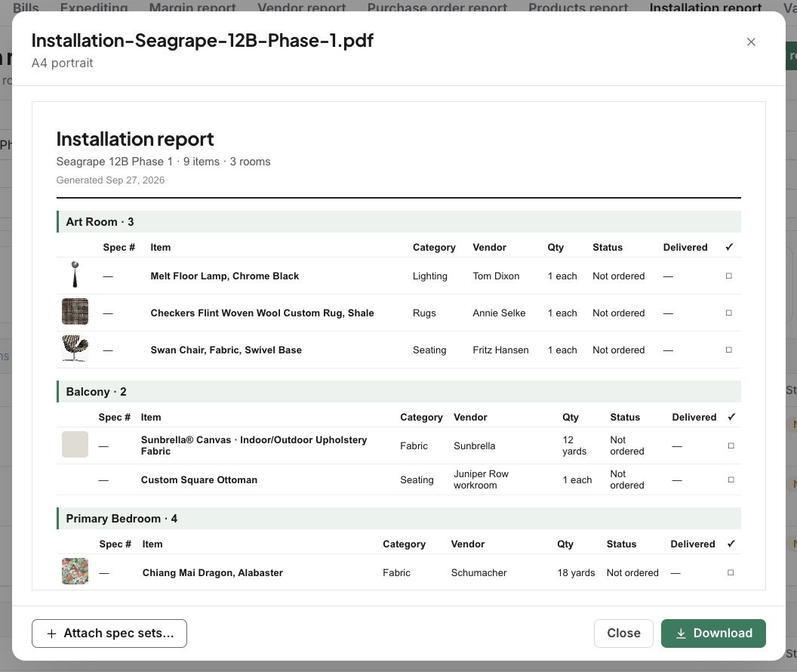
Task: Tick checkbox for Melt Floor Lamp row
Action: point(728,276)
